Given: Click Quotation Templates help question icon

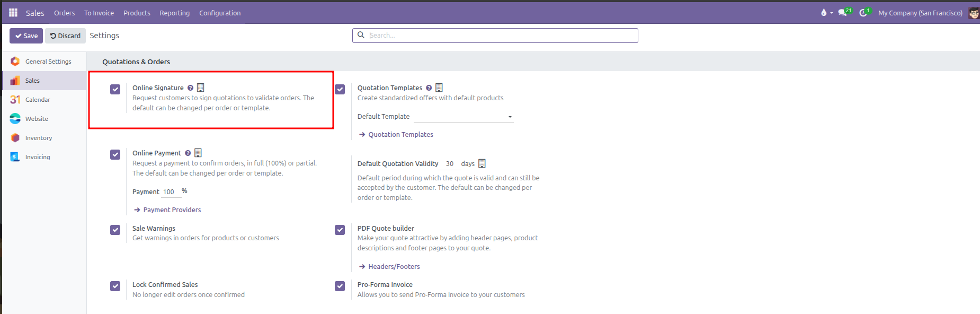Looking at the screenshot, I should pyautogui.click(x=429, y=88).
